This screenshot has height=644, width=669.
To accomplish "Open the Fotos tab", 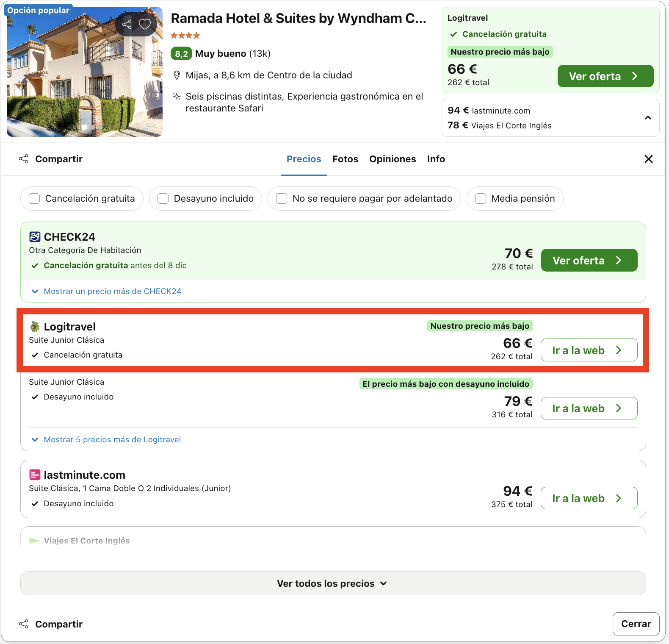I will click(x=345, y=159).
